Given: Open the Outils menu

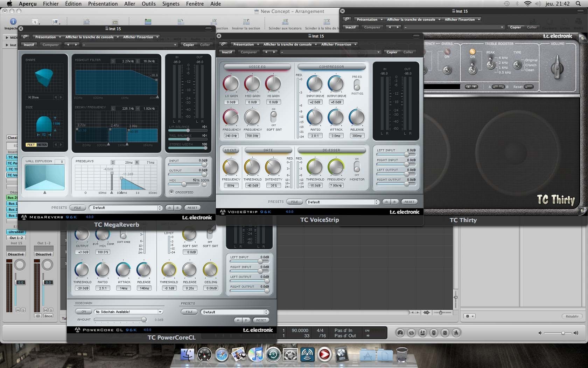Looking at the screenshot, I should click(x=148, y=4).
